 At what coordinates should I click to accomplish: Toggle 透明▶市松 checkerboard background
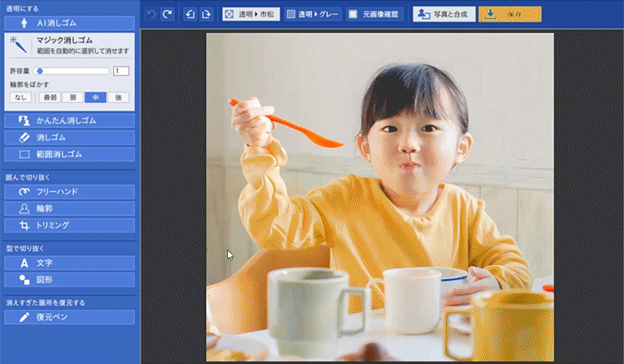[x=251, y=14]
